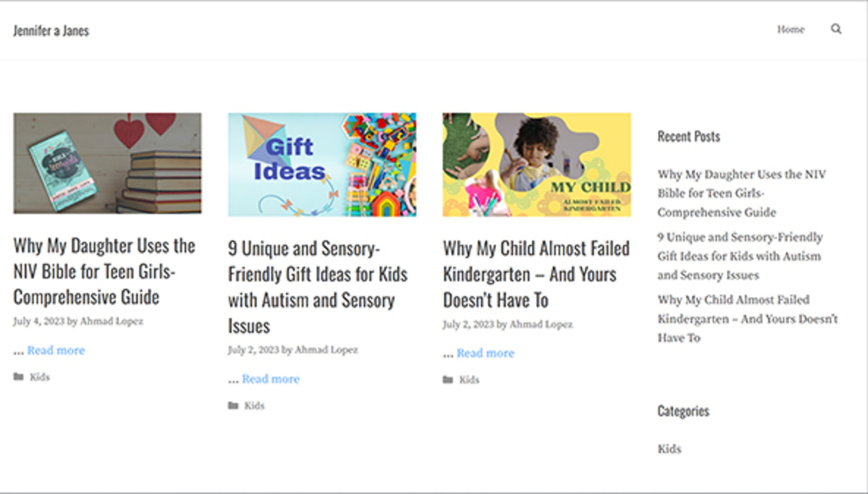This screenshot has width=868, height=494.
Task: Click the Jennifer a Janes site title
Action: 51,31
